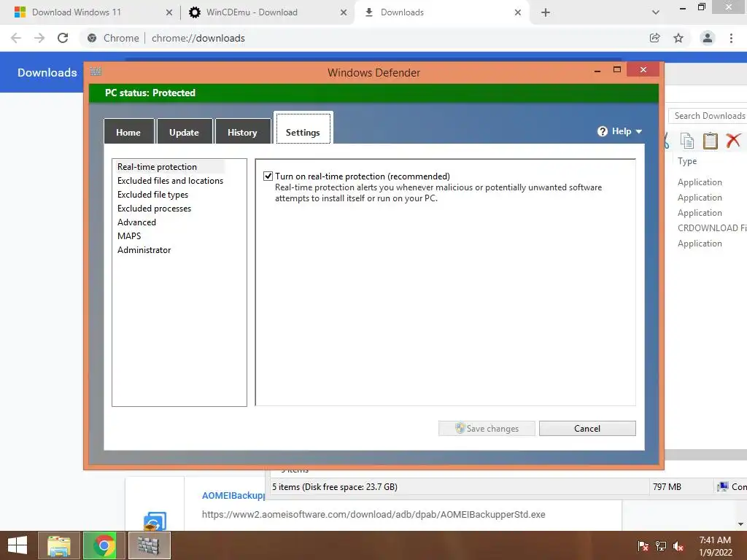Restore down the Chrome window
The height and width of the screenshot is (560, 747).
(701, 7)
